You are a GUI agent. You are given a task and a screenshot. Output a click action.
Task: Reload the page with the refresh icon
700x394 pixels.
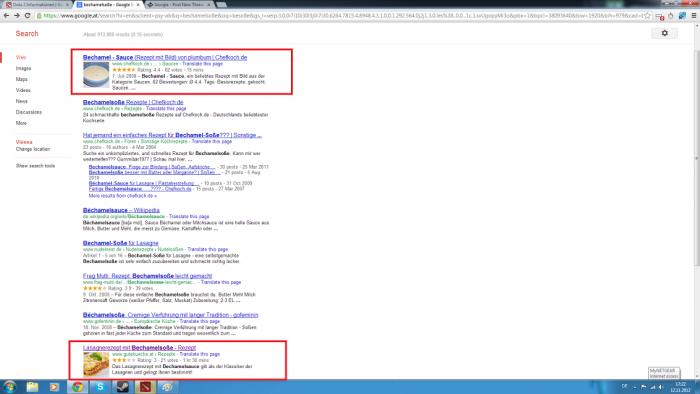(x=27, y=16)
